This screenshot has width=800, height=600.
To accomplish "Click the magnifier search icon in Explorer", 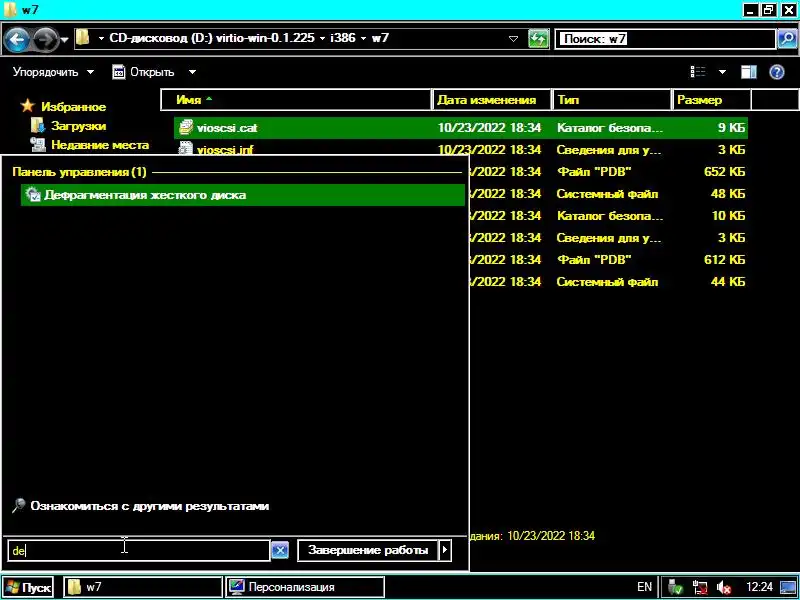I will click(x=787, y=39).
